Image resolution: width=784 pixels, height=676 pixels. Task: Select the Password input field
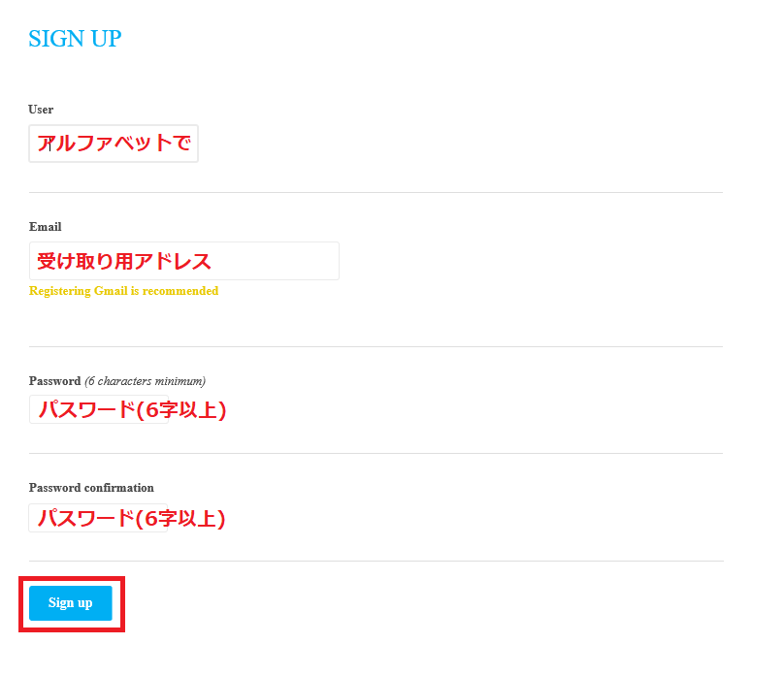(99, 409)
